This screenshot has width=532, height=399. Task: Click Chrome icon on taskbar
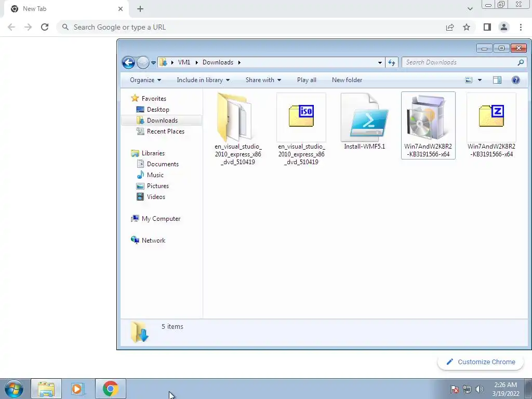click(110, 389)
